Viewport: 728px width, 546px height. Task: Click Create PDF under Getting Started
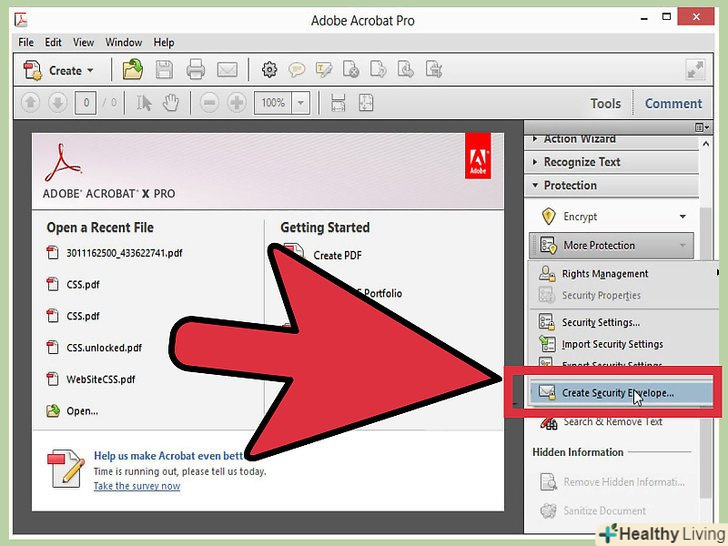(337, 255)
